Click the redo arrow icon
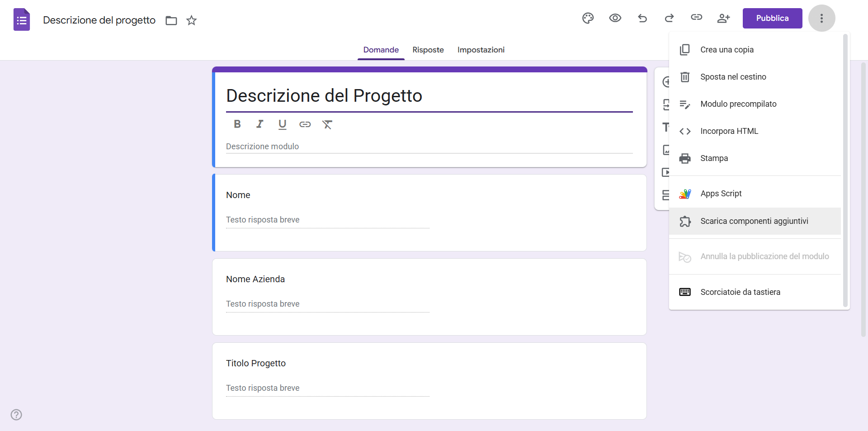 (x=669, y=18)
